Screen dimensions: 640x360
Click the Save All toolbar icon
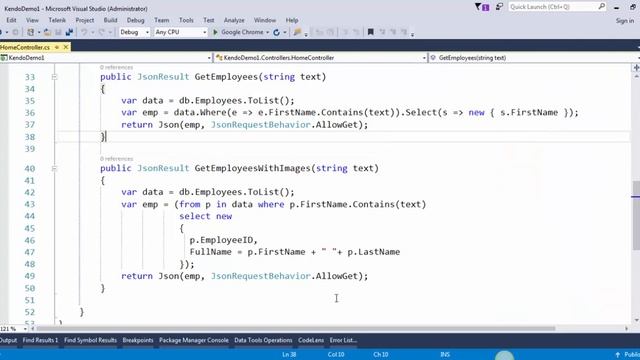[69, 32]
